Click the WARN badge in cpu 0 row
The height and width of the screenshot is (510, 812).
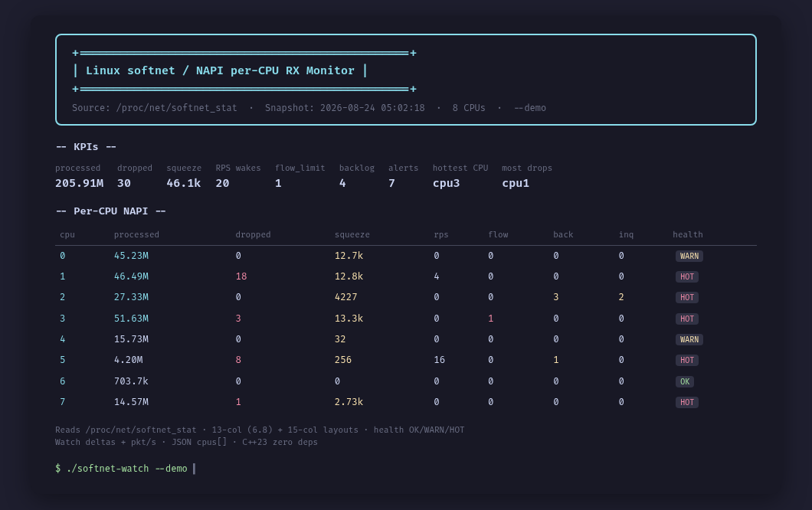point(689,256)
